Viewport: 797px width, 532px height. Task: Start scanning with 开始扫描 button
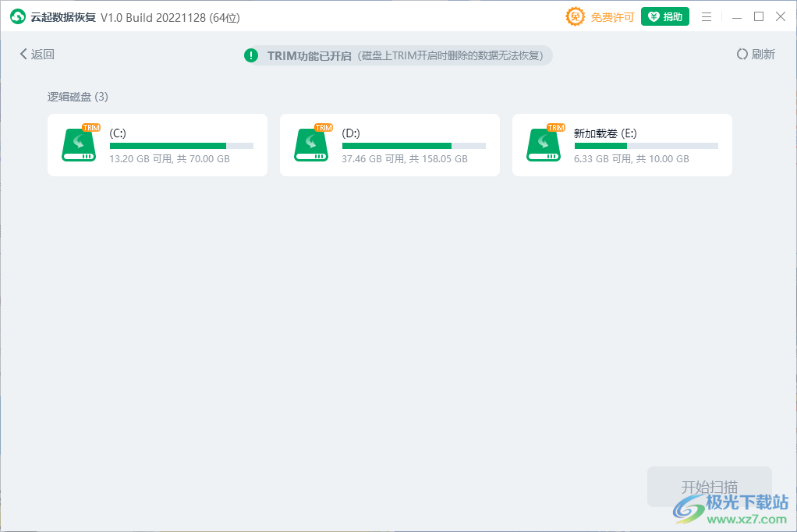click(x=709, y=487)
